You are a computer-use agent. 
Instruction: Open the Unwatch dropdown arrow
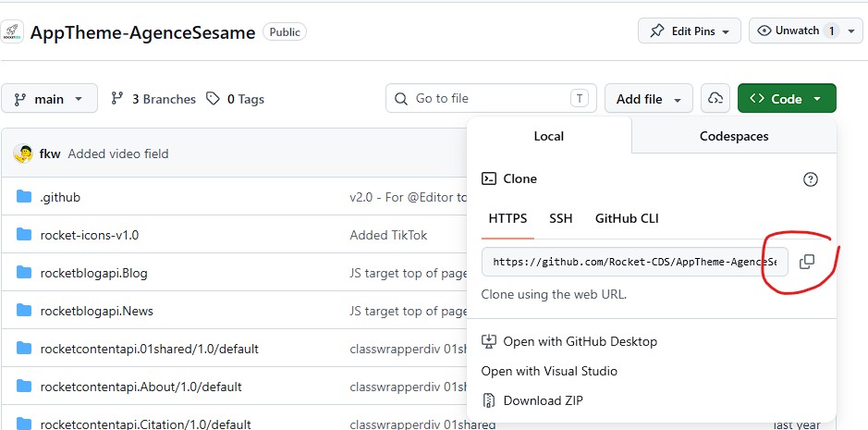(851, 31)
